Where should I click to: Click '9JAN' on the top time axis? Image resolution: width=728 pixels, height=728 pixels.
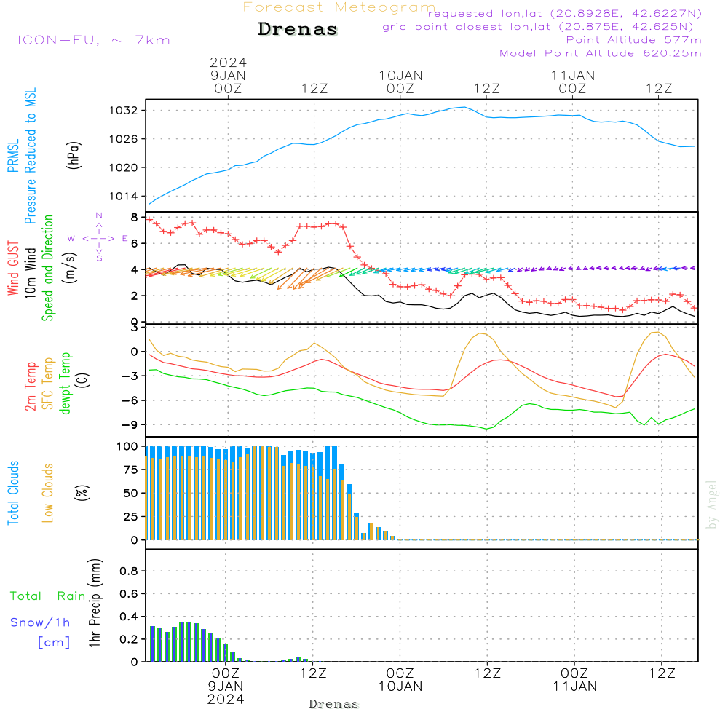[x=228, y=75]
